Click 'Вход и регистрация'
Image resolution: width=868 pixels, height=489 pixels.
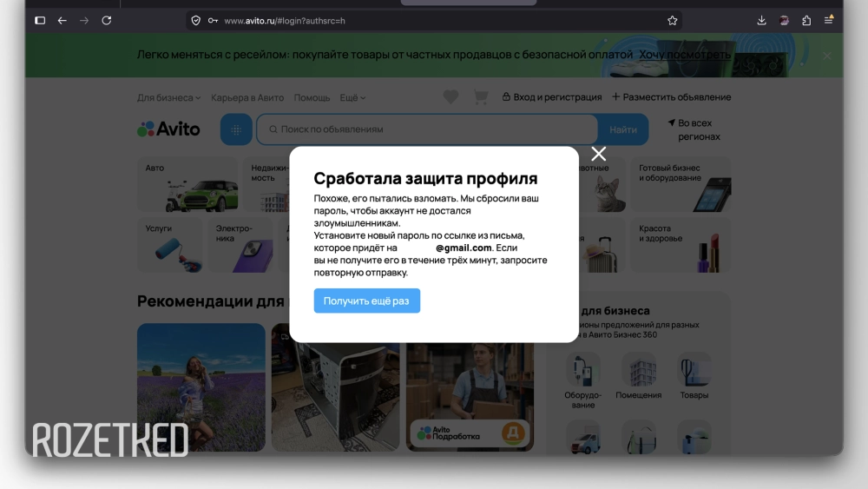(552, 97)
